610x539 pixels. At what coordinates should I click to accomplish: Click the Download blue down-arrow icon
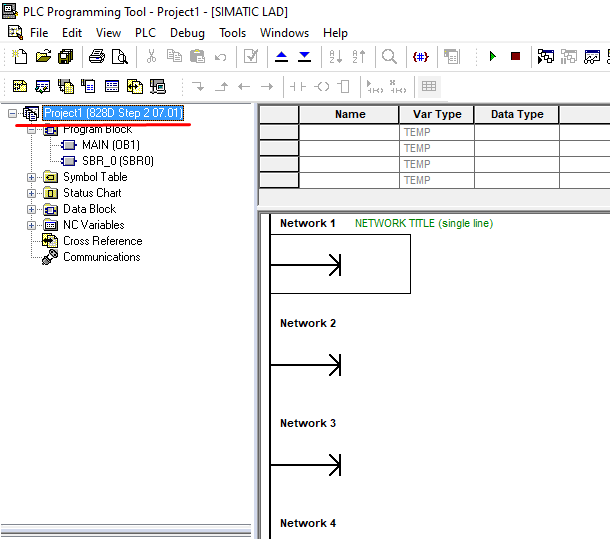(x=304, y=57)
